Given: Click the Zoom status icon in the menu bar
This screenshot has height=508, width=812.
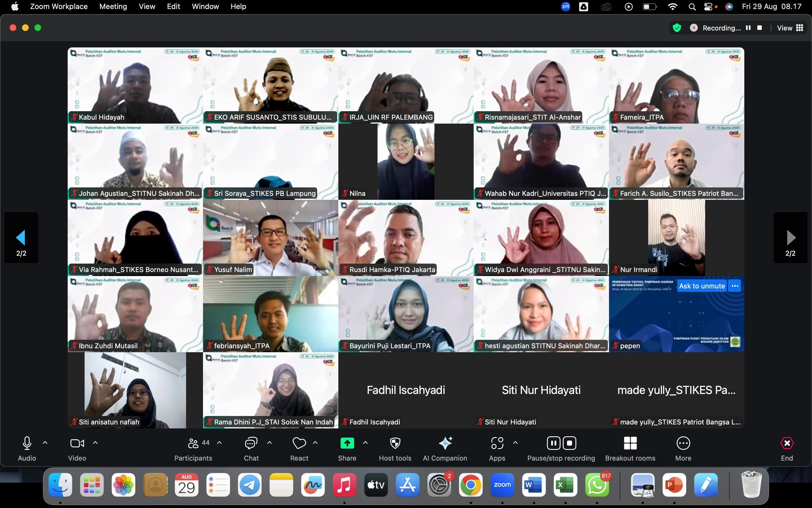Looking at the screenshot, I should 565,6.
